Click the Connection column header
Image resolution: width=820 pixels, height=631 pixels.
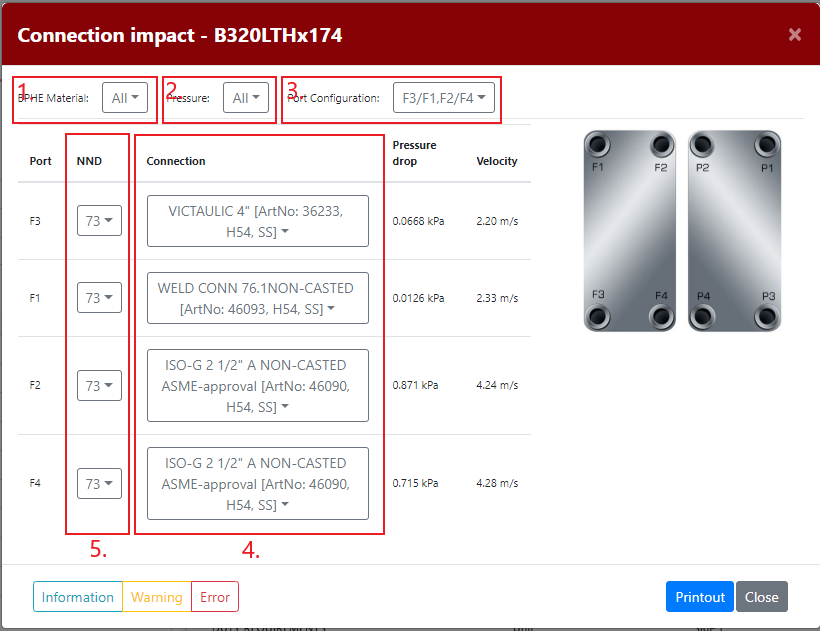(x=176, y=161)
